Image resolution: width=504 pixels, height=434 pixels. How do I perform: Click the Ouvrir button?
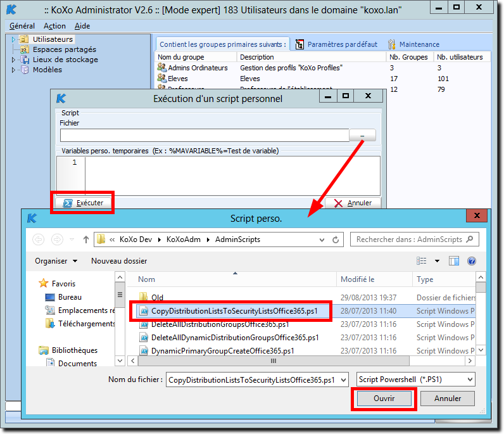[x=384, y=399]
